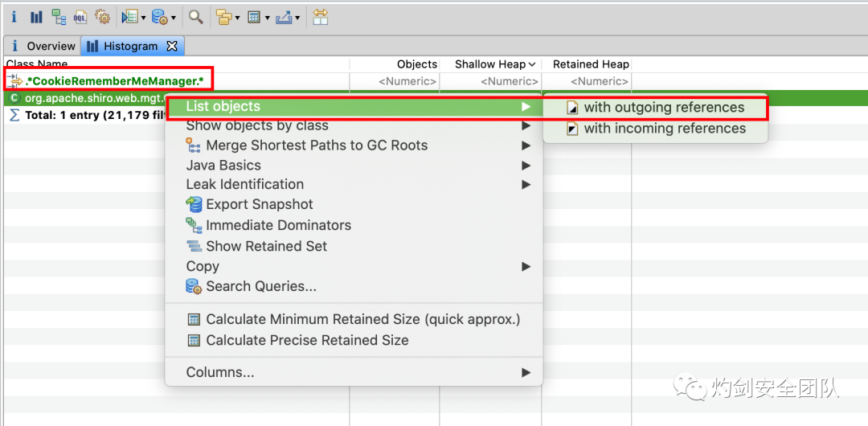The image size is (868, 426).
Task: Close the Histogram tab
Action: coord(172,46)
